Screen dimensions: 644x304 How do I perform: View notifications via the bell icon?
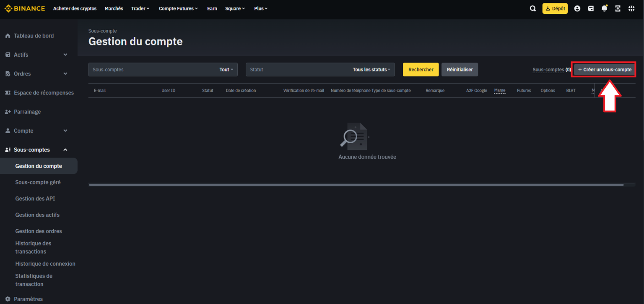(x=604, y=8)
